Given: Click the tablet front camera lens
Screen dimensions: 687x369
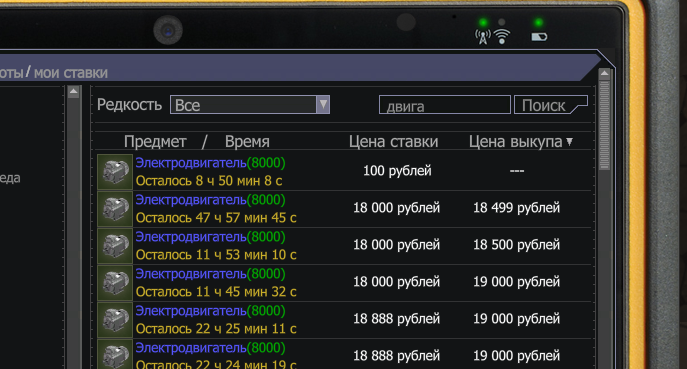Looking at the screenshot, I should (x=168, y=30).
